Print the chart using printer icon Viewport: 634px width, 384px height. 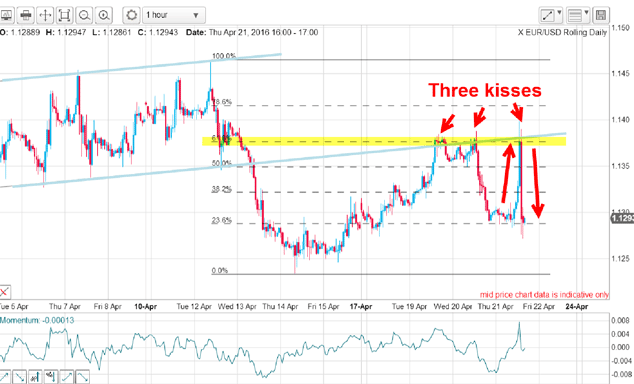pyautogui.click(x=26, y=15)
